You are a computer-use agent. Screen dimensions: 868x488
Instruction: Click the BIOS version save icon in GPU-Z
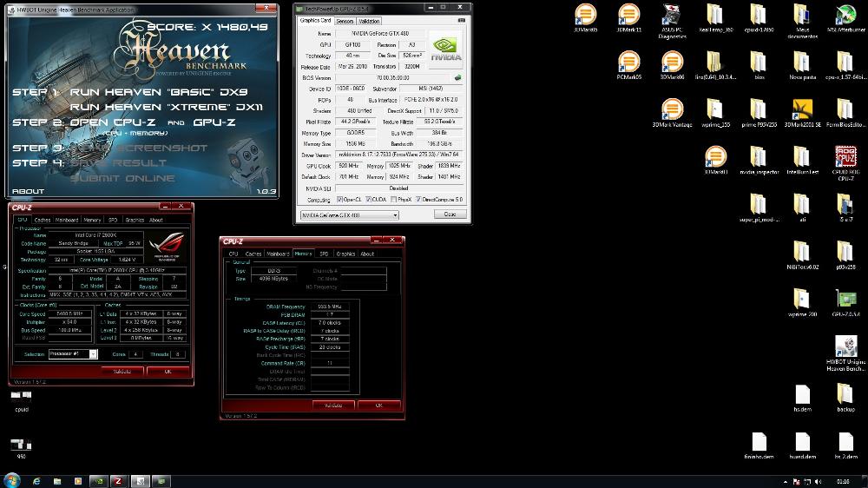tap(457, 77)
